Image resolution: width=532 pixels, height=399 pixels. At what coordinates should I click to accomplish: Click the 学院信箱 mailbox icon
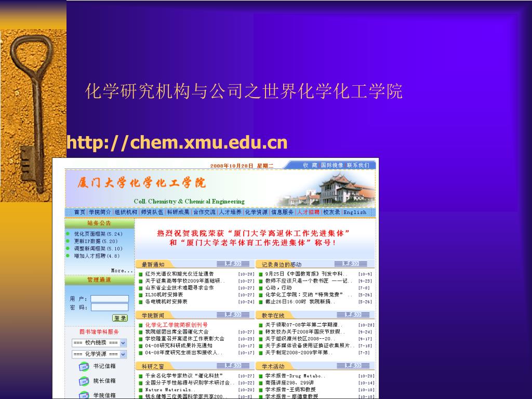tap(84, 395)
